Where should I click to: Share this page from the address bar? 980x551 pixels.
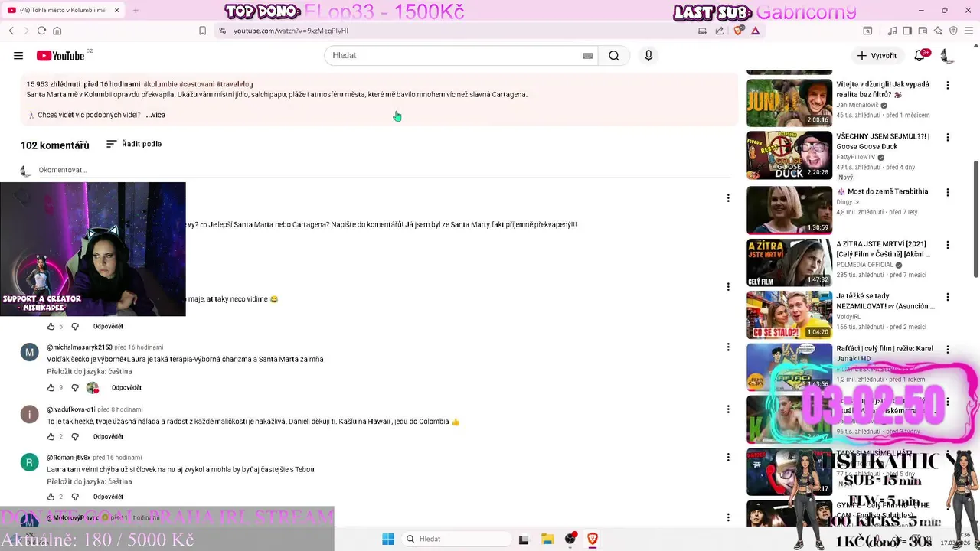click(720, 31)
